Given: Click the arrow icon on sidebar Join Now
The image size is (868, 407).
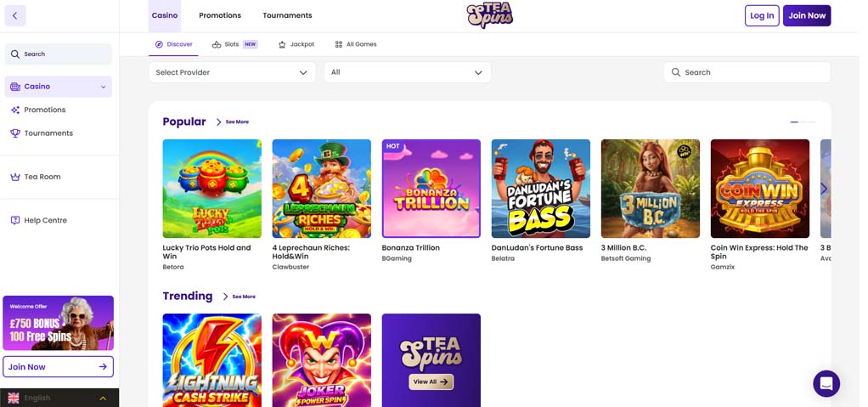Looking at the screenshot, I should pos(103,366).
